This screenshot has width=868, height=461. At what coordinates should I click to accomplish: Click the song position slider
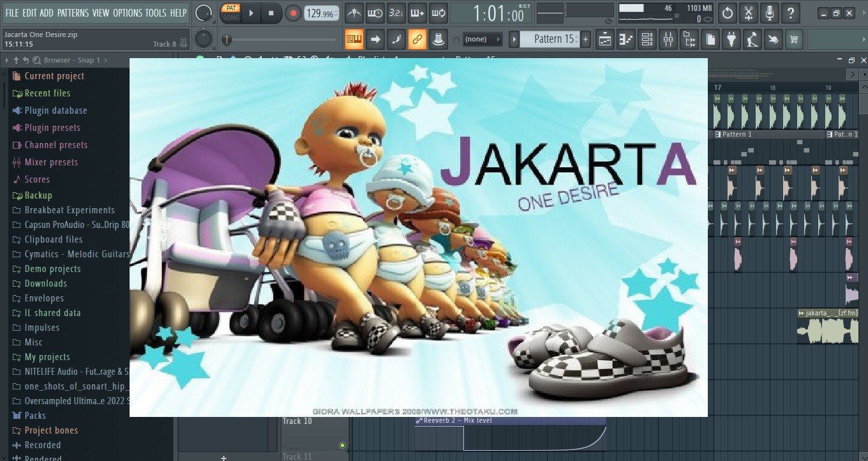[281, 40]
